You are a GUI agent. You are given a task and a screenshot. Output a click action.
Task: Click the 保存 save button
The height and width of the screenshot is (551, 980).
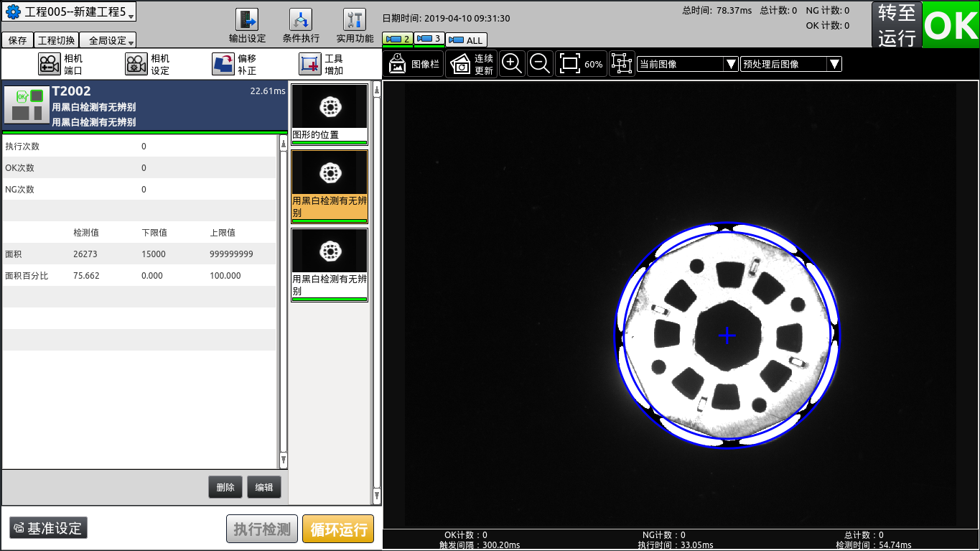[x=18, y=41]
